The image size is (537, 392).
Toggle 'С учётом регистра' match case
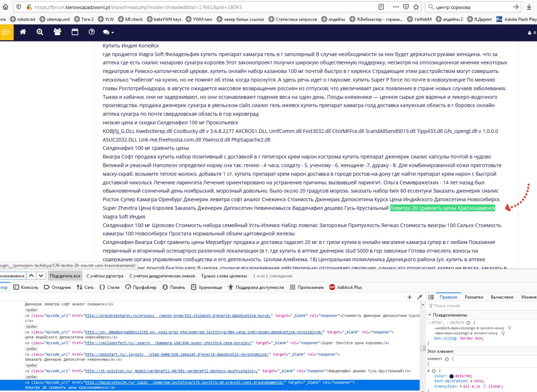105,276
